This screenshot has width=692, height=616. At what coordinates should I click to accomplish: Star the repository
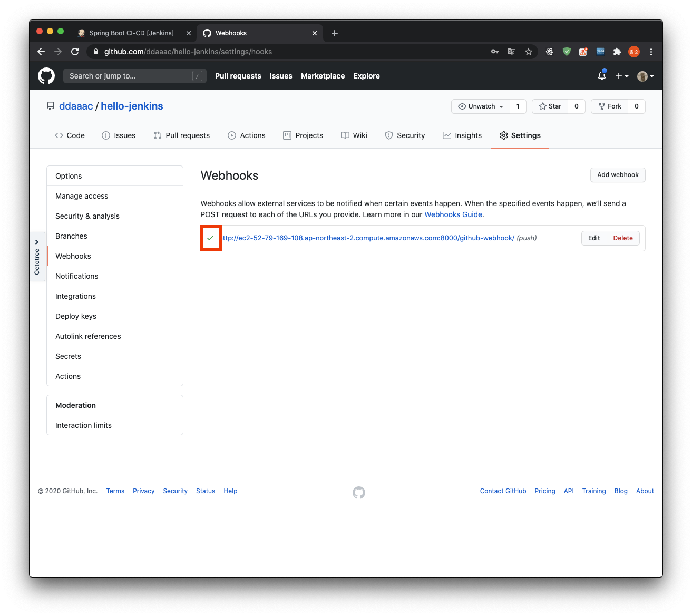tap(550, 106)
